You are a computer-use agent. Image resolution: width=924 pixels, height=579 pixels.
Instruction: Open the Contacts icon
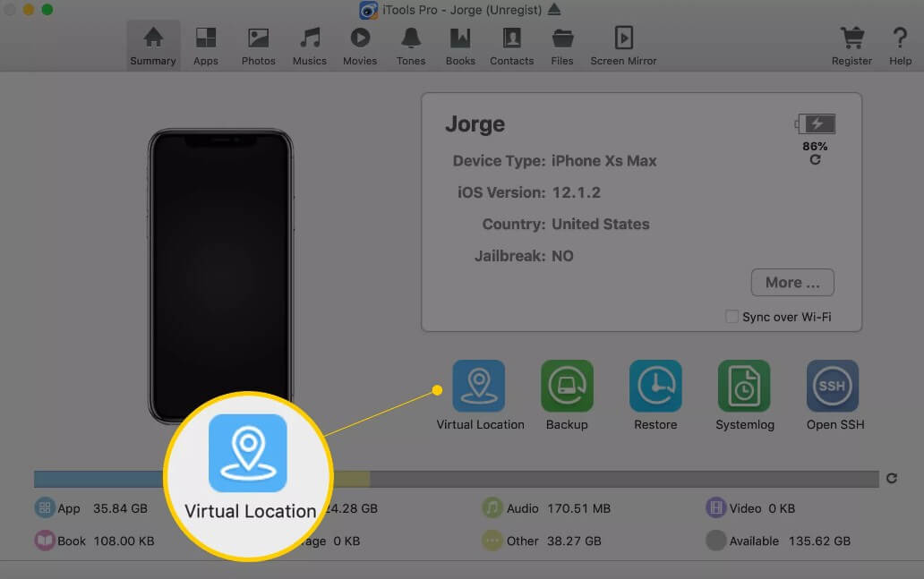(511, 38)
